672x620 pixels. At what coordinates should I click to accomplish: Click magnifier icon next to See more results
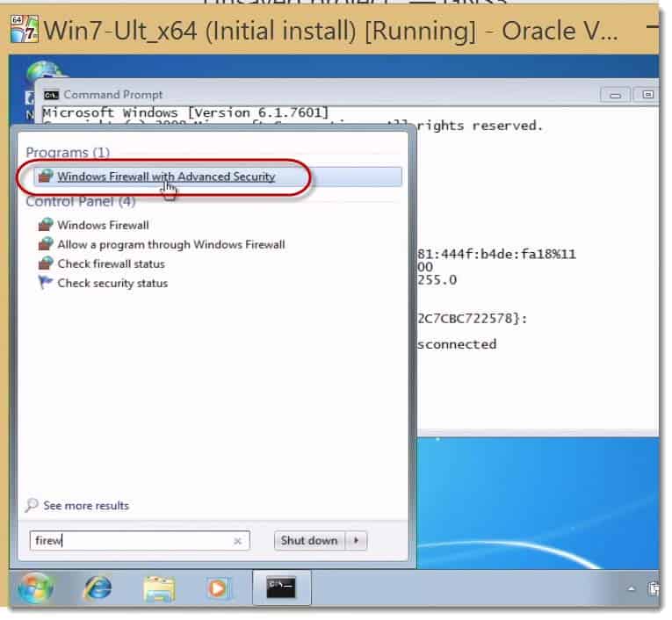tap(32, 506)
